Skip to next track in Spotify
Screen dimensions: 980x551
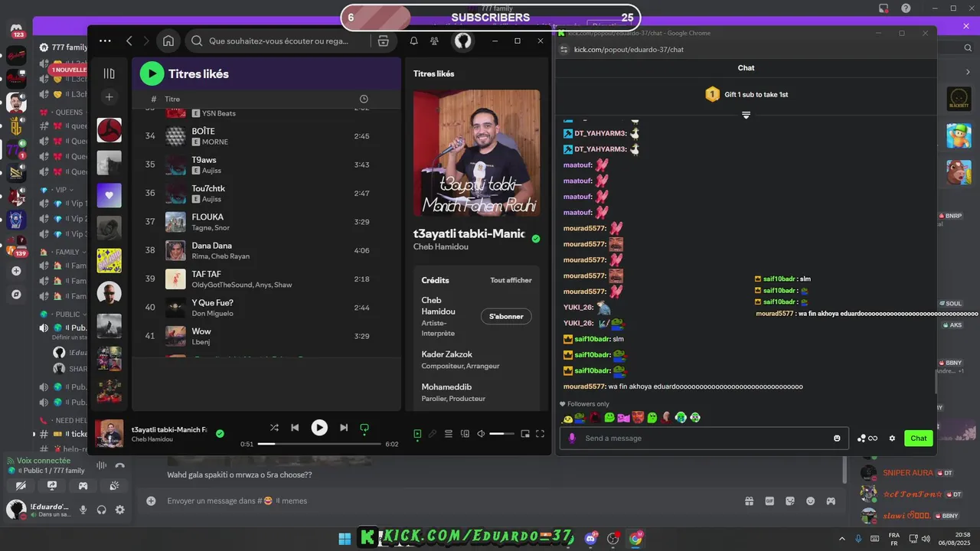(344, 428)
